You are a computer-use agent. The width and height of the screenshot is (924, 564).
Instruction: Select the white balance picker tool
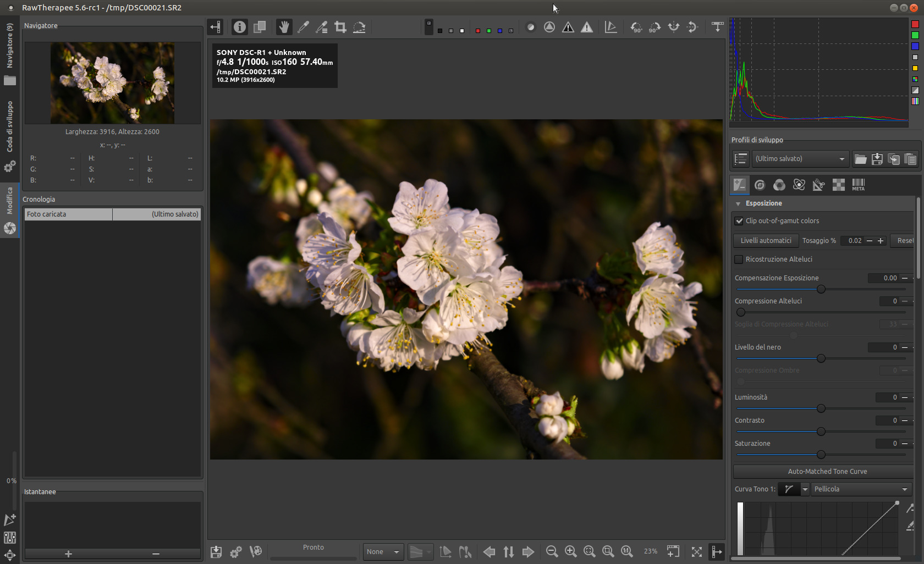(303, 27)
